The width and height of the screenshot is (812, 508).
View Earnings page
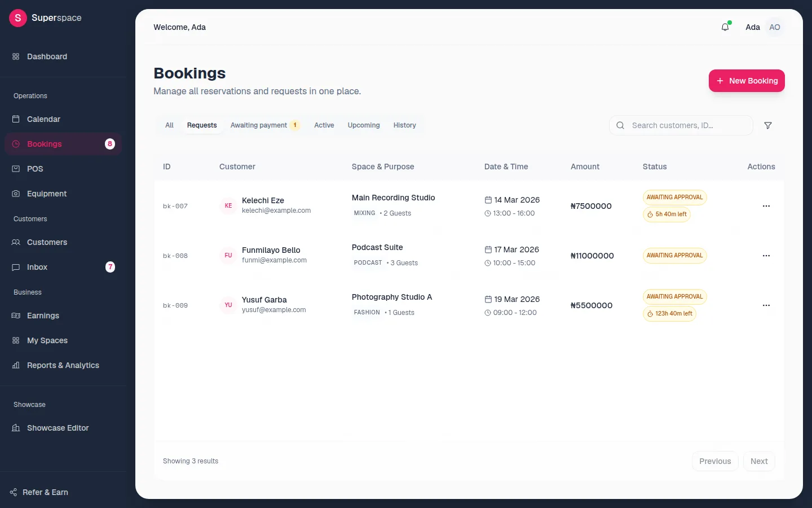[63, 316]
